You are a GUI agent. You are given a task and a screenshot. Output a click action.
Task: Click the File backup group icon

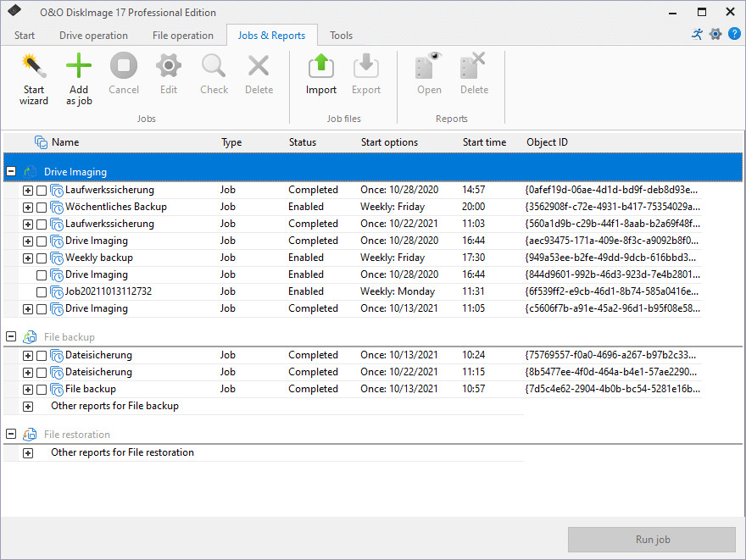pyautogui.click(x=30, y=337)
